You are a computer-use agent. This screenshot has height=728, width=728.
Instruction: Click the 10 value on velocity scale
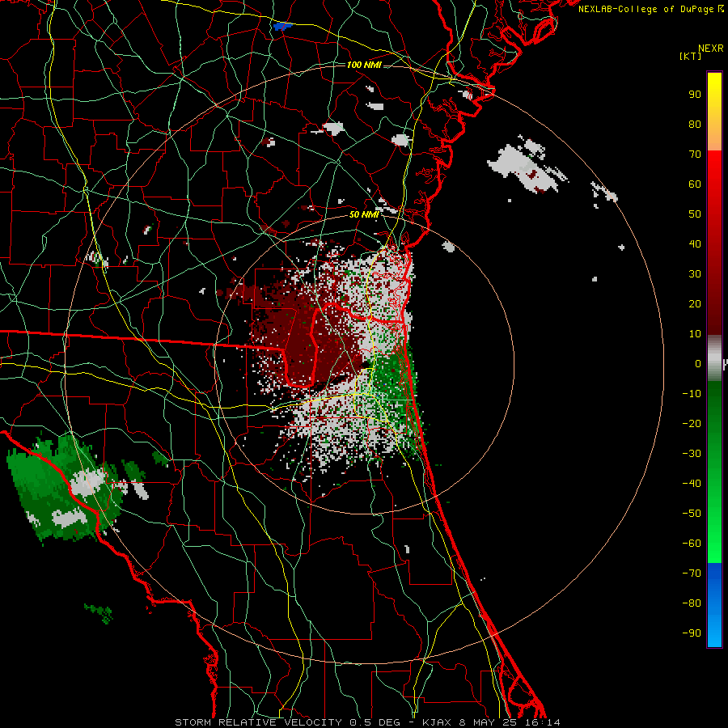(x=695, y=334)
